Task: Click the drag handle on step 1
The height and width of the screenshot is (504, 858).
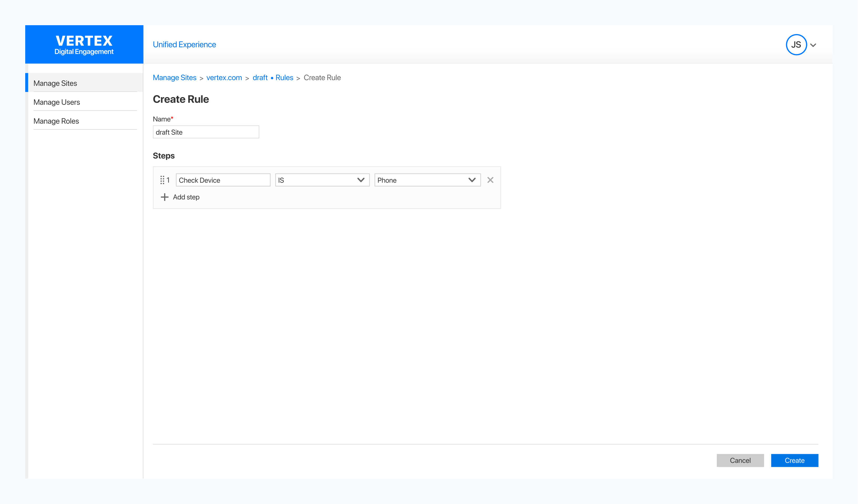Action: 162,180
